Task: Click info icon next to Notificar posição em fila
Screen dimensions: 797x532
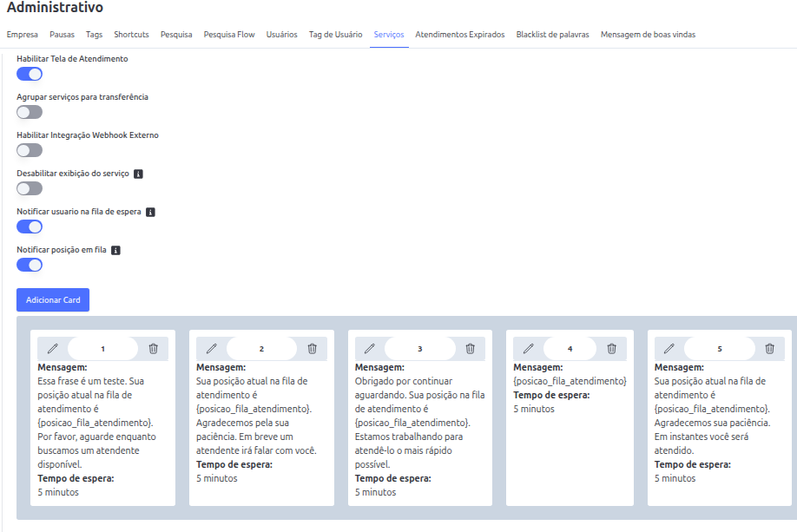Action: point(115,250)
